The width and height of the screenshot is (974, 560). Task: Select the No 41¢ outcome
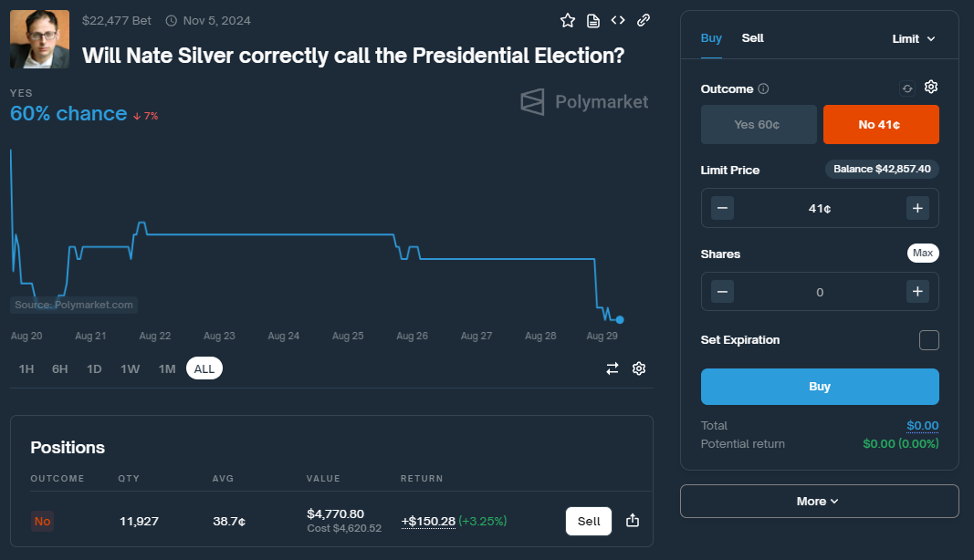pyautogui.click(x=880, y=125)
